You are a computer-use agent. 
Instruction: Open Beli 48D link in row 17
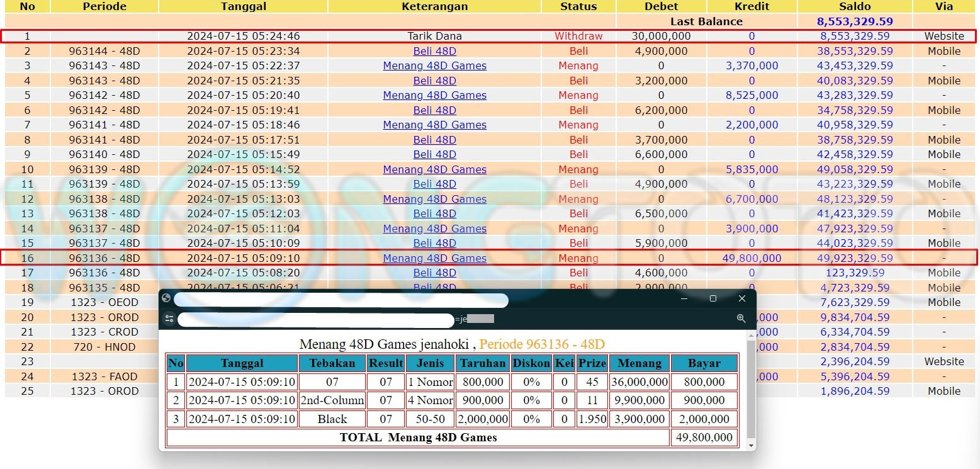point(434,273)
